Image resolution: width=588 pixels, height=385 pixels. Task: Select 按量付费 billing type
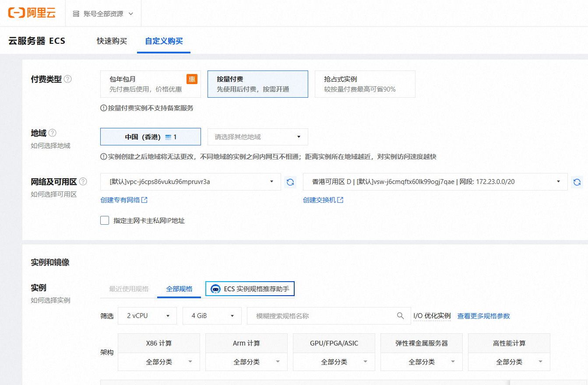coord(258,84)
